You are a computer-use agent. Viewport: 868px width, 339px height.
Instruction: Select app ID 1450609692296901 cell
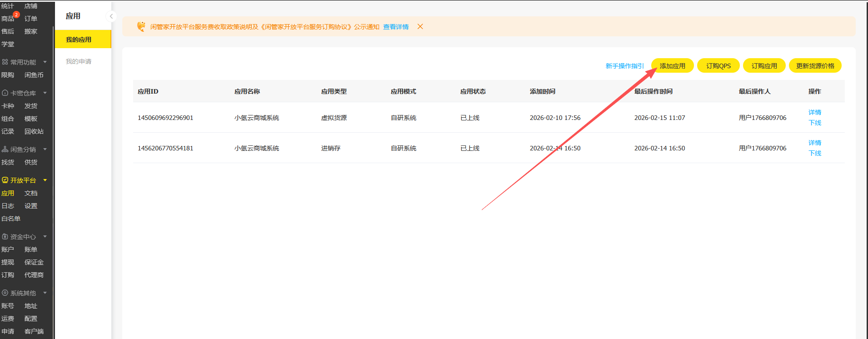tap(165, 118)
